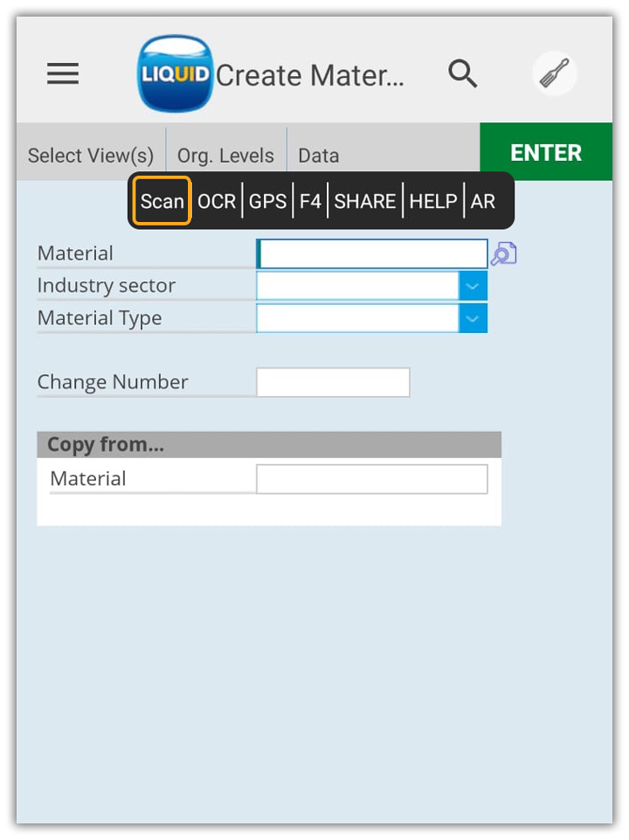
Task: Open search with magnifier icon
Action: pyautogui.click(x=462, y=73)
